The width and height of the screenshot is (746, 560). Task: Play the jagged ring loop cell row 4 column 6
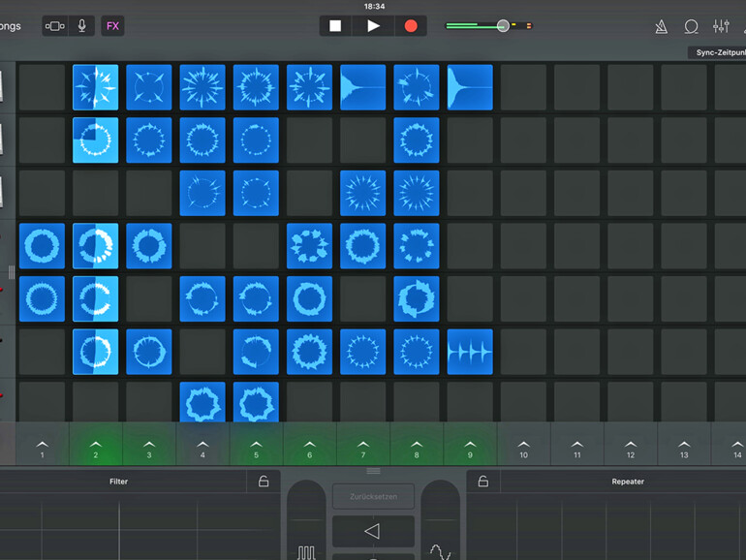coord(310,246)
